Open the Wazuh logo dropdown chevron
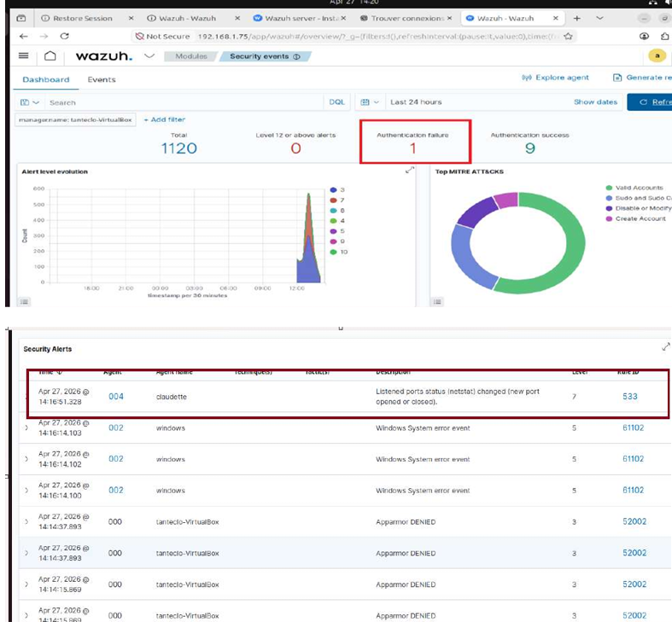The height and width of the screenshot is (622, 672). click(149, 55)
